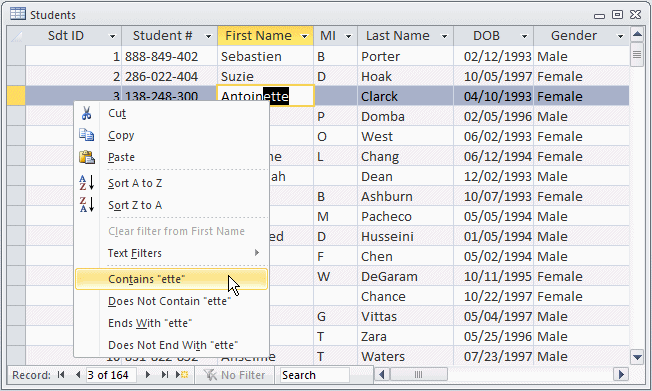The height and width of the screenshot is (391, 652).
Task: Select Does Not Contain "ette" option
Action: 171,301
